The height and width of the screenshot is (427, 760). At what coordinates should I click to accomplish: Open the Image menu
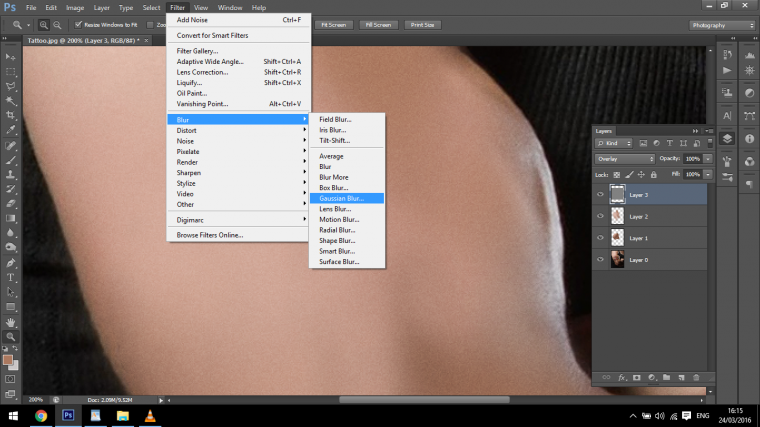[75, 8]
